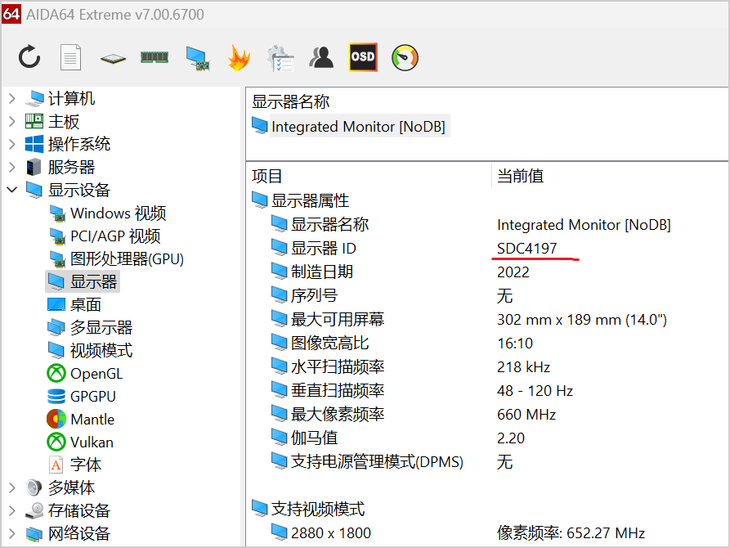Expand the 多媒体 tree node
The width and height of the screenshot is (730, 548).
coord(12,487)
